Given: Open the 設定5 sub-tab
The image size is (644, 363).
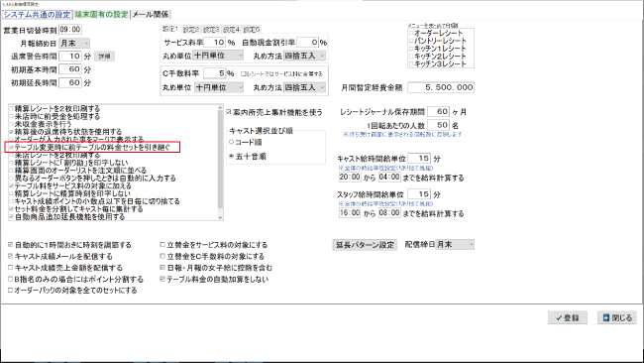Looking at the screenshot, I should pos(252,30).
